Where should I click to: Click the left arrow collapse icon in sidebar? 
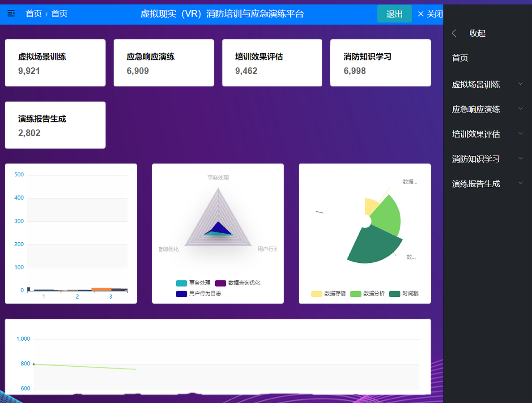454,33
